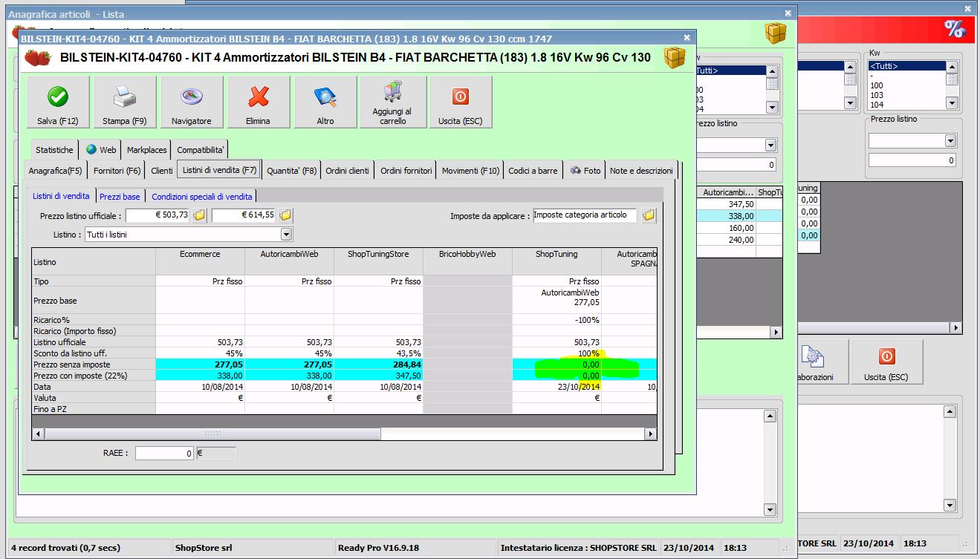Switch to the Statistiche tab
Image resolution: width=980 pixels, height=559 pixels.
coord(54,150)
